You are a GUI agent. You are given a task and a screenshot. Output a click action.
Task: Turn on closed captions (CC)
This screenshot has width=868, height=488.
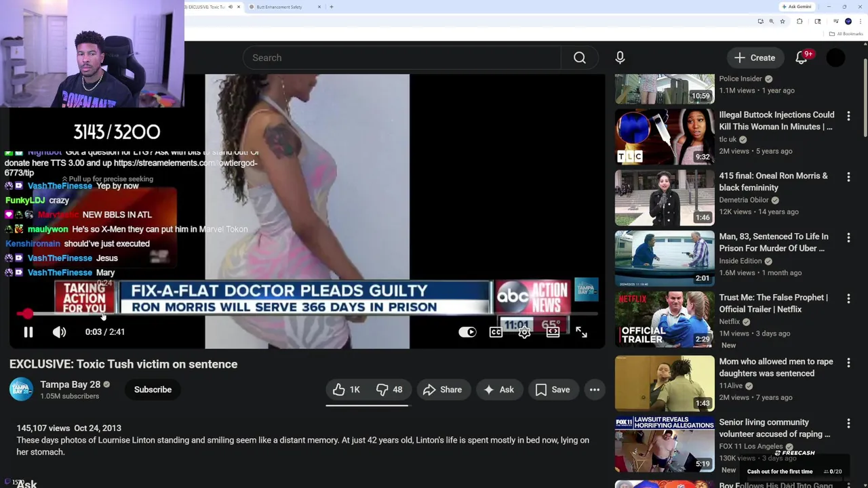click(x=496, y=332)
